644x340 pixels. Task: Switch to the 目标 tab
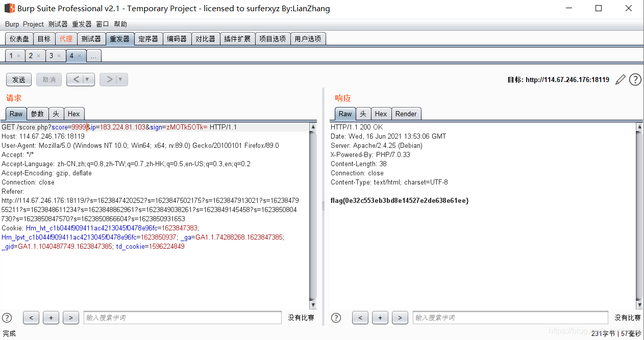point(44,39)
